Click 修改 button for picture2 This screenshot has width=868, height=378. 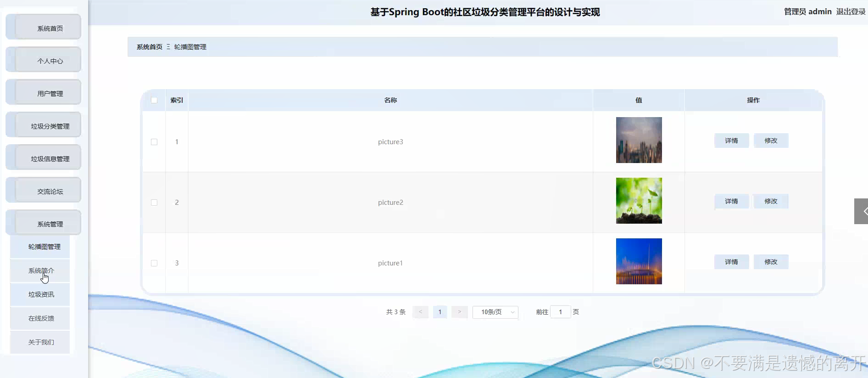coord(771,201)
